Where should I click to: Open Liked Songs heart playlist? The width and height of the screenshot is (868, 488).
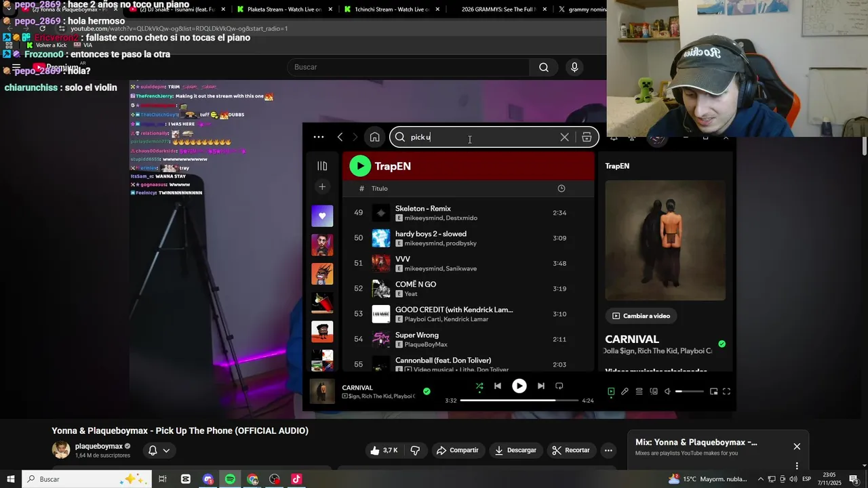[x=322, y=216]
